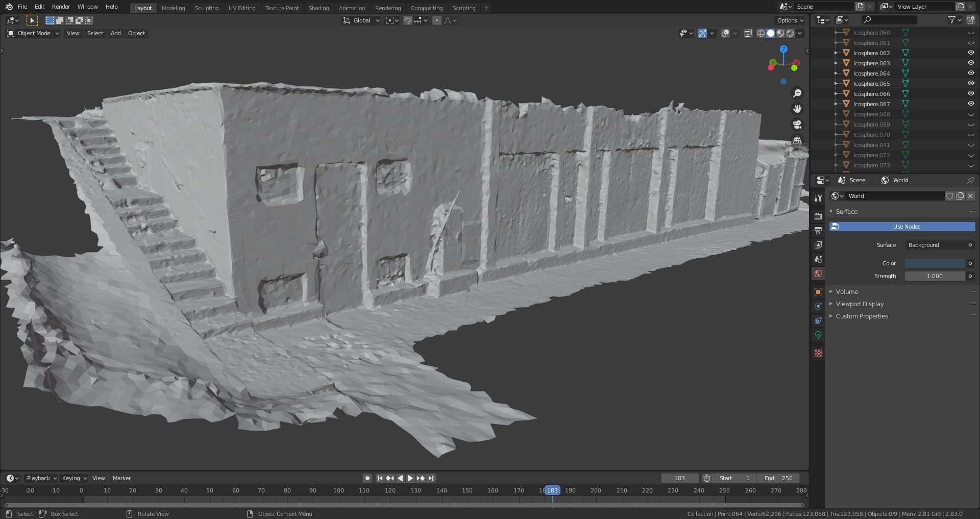Open the viewport Add menu
Screen dimensions: 980x519
coord(116,33)
